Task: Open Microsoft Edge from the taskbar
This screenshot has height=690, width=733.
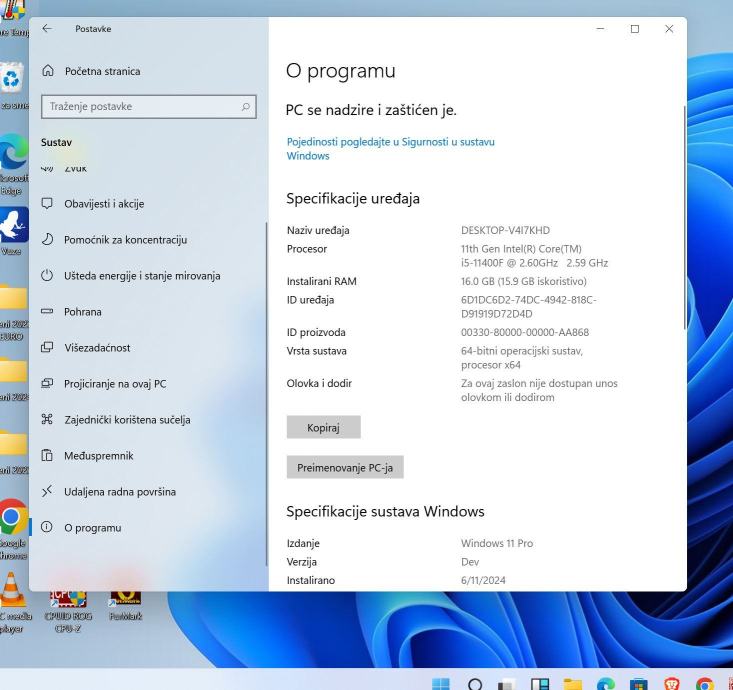Action: 606,684
